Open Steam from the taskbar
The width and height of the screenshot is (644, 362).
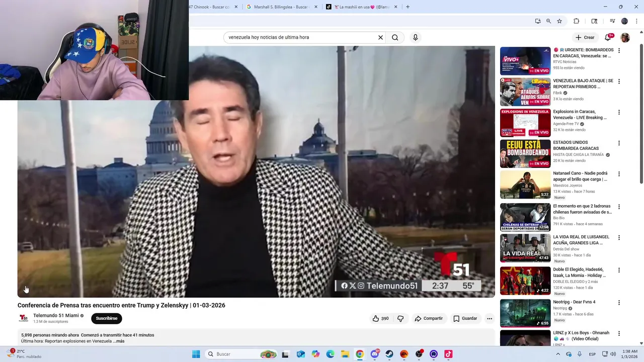tap(389, 354)
